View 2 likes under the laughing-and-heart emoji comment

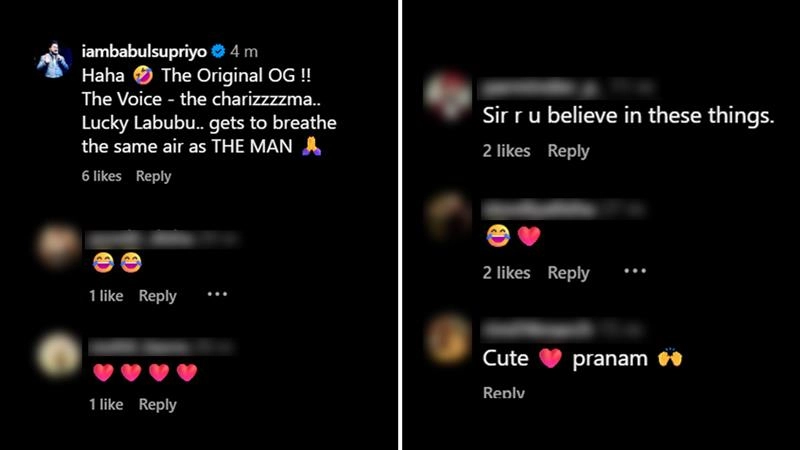[x=506, y=272]
